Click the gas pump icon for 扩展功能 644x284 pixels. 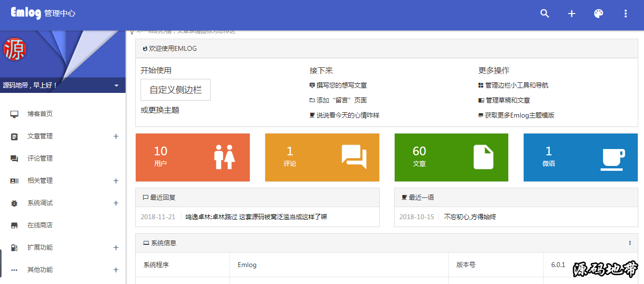[14, 248]
